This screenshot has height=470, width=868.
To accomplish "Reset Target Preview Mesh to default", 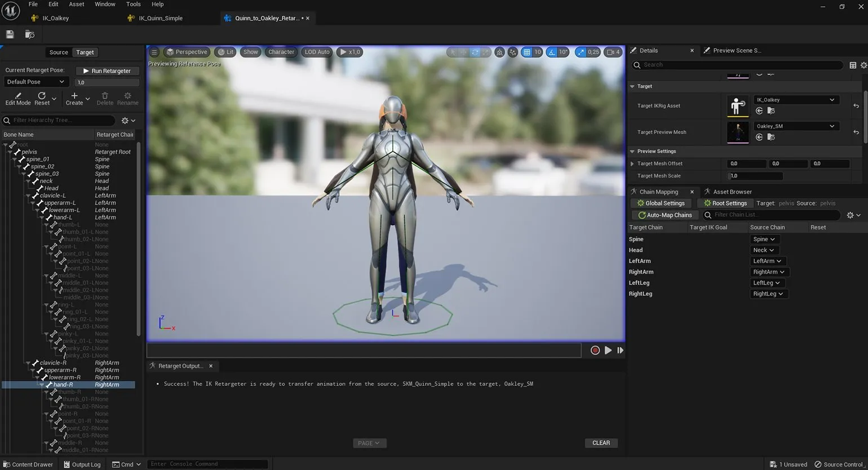I will point(856,132).
